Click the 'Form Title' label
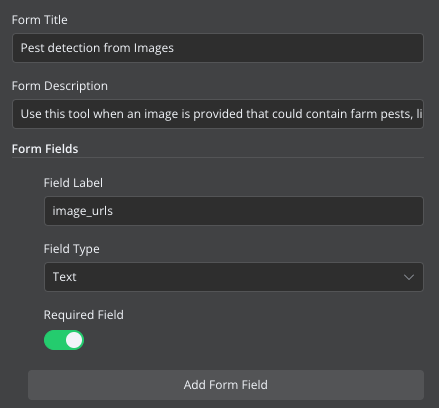The width and height of the screenshot is (439, 408). click(40, 20)
